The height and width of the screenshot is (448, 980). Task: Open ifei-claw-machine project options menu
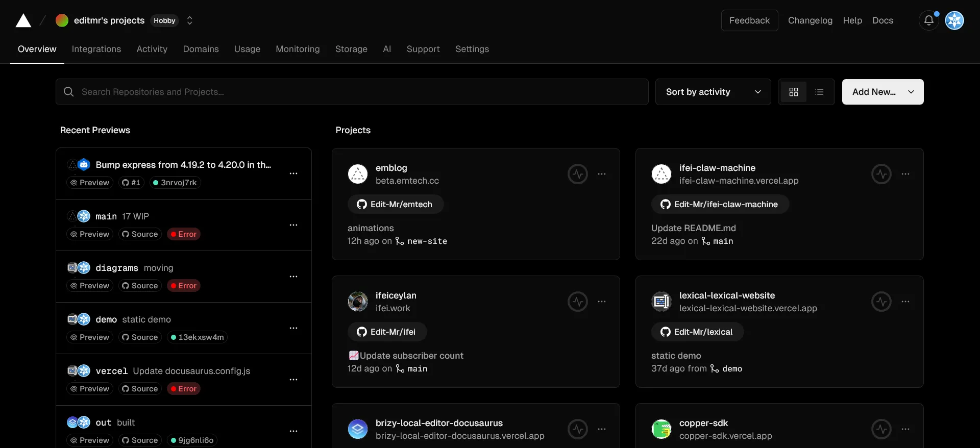[x=905, y=174]
